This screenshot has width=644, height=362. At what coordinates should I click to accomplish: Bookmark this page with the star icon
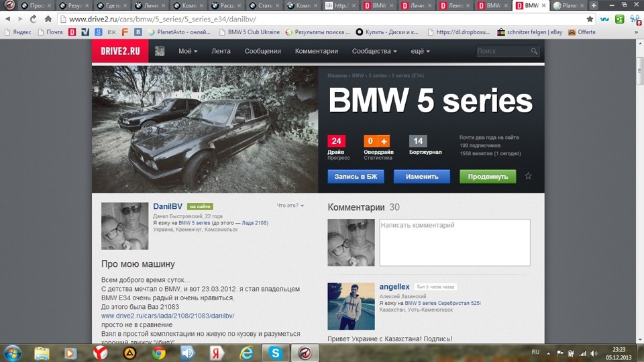tap(590, 19)
